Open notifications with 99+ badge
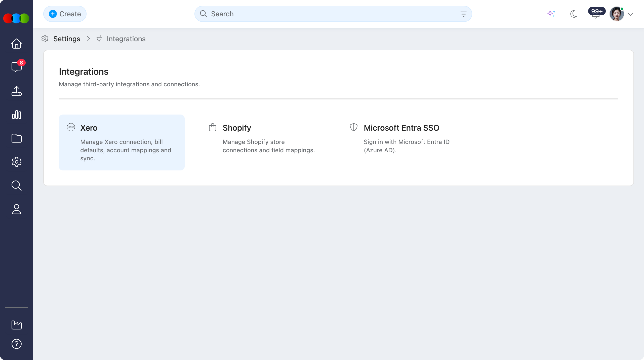The image size is (644, 360). 596,13
